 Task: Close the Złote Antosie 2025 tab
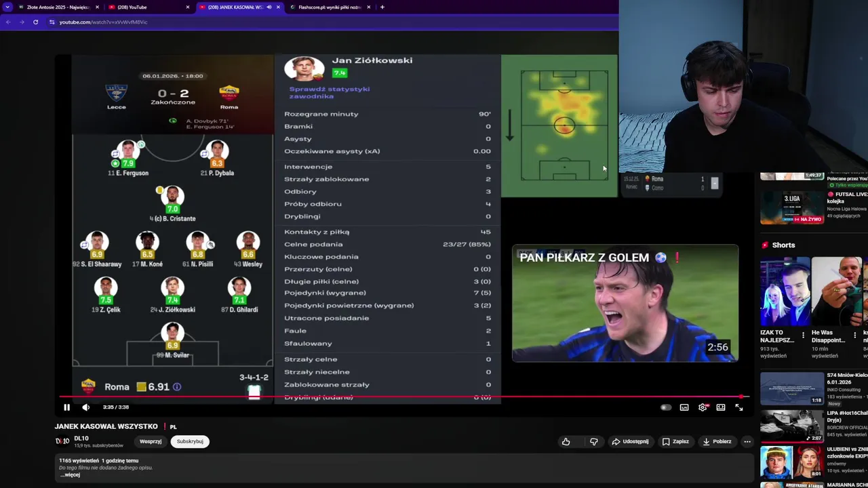(97, 7)
